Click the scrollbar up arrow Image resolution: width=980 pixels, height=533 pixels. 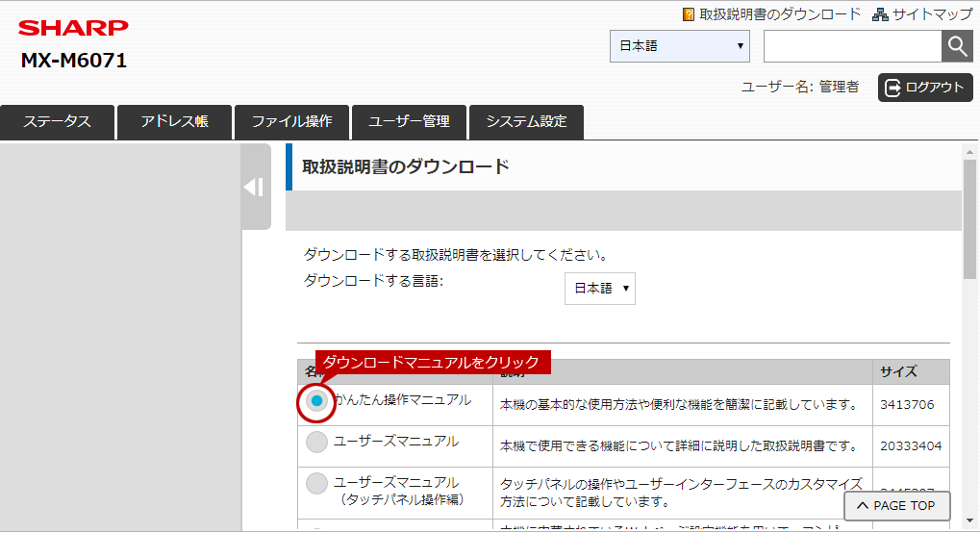click(x=969, y=151)
